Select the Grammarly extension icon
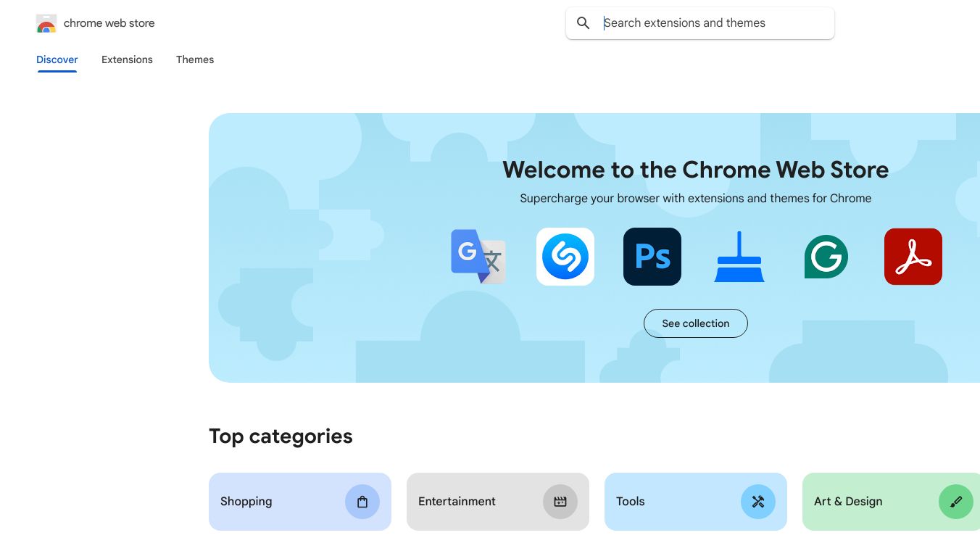This screenshot has width=980, height=551. pyautogui.click(x=826, y=257)
